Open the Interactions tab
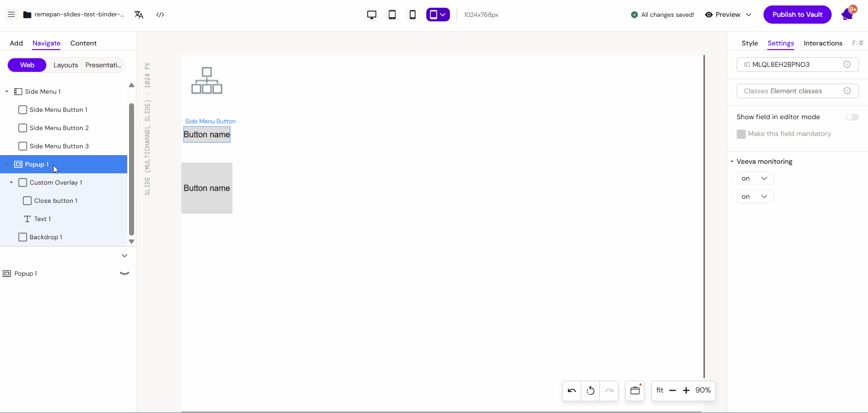This screenshot has width=868, height=413. (x=823, y=43)
